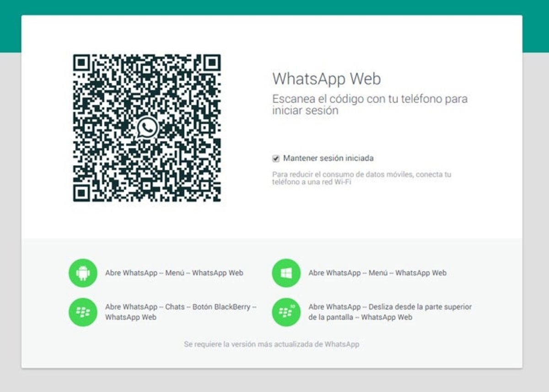This screenshot has width=549, height=392.
Task: Click Windows Phone's 'Abre WhatsApp – Menú' instructions
Action: point(377,273)
